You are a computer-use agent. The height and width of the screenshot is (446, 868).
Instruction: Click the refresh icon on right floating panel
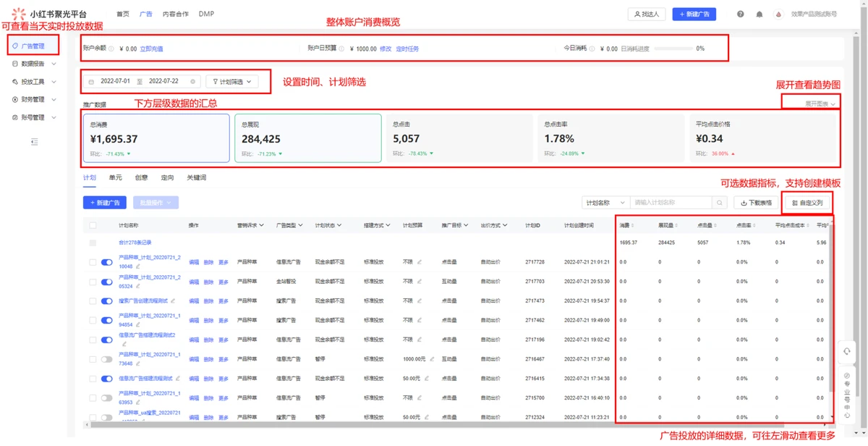pyautogui.click(x=847, y=351)
